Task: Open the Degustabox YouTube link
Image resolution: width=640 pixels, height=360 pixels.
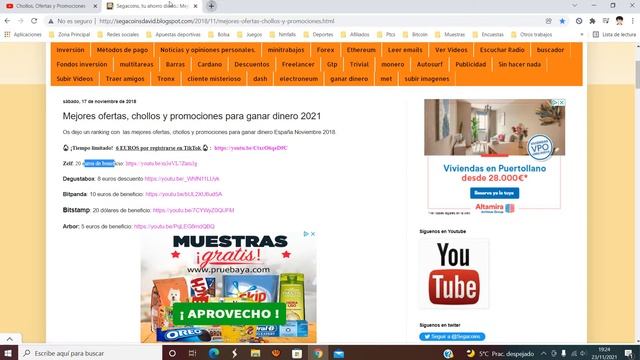Action: pos(182,179)
